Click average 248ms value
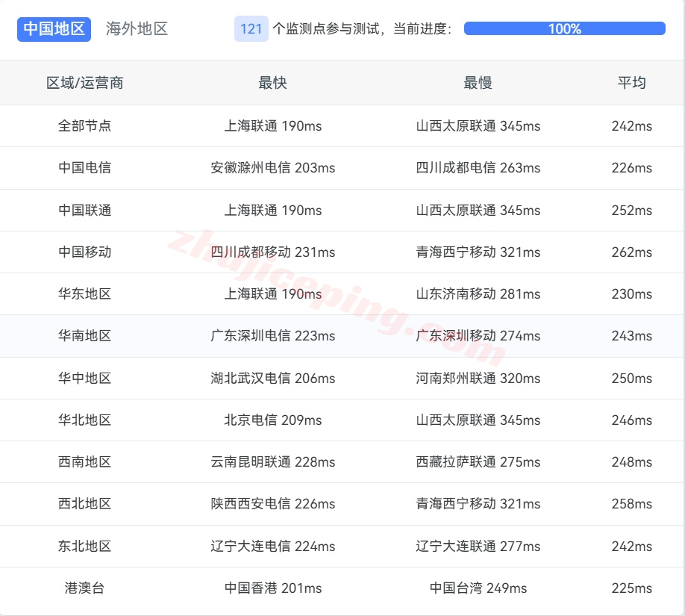Viewport: 685px width, 616px height. click(632, 462)
